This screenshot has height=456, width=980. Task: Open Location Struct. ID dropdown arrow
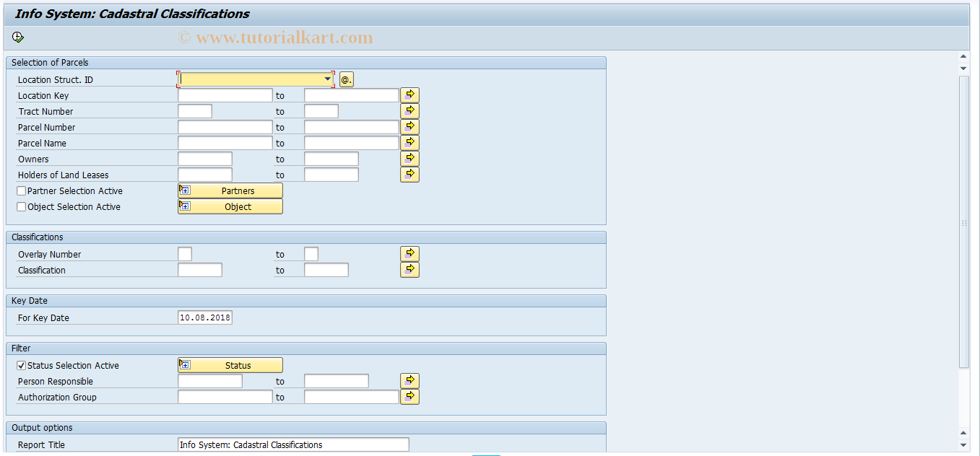(327, 79)
